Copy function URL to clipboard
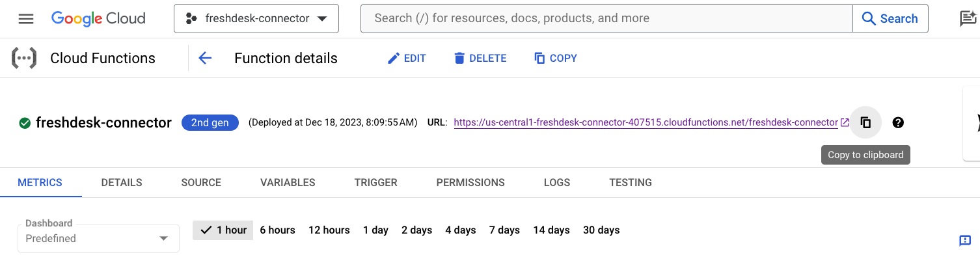Viewport: 980px width, 257px height. pos(865,122)
